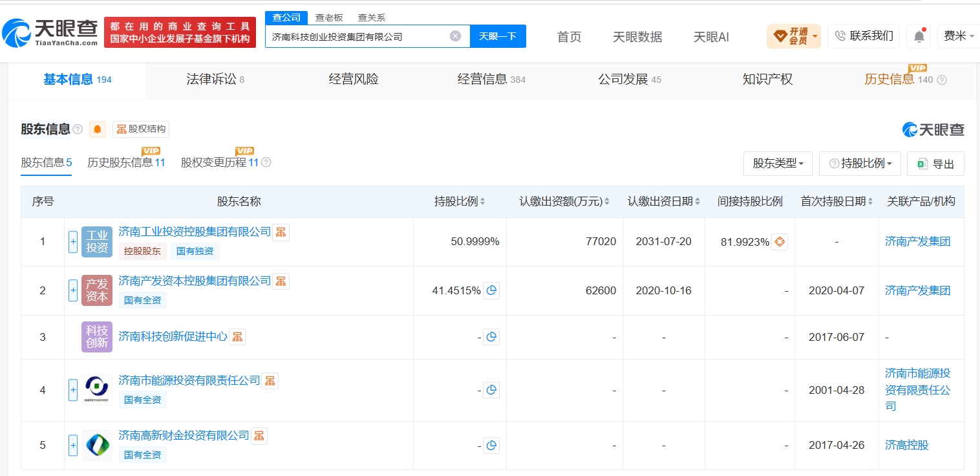Expand row 4 济南市能源投资 with plus button
The width and height of the screenshot is (980, 476).
click(x=73, y=390)
